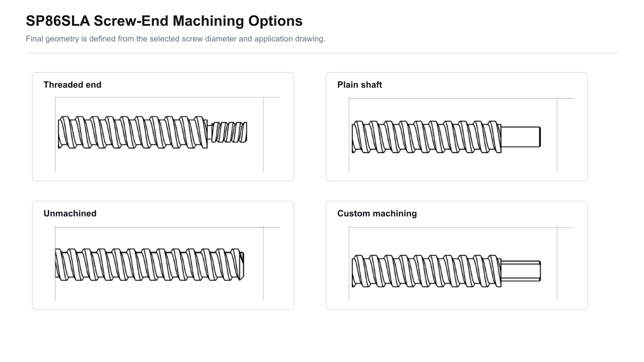
Task: Click the Threaded end card title
Action: 72,85
